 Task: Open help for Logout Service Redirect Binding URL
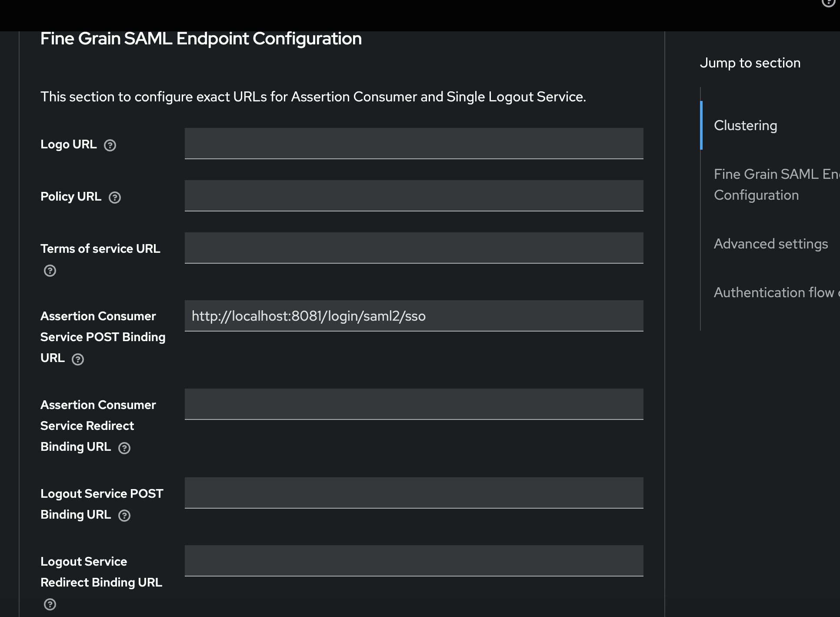click(x=50, y=604)
